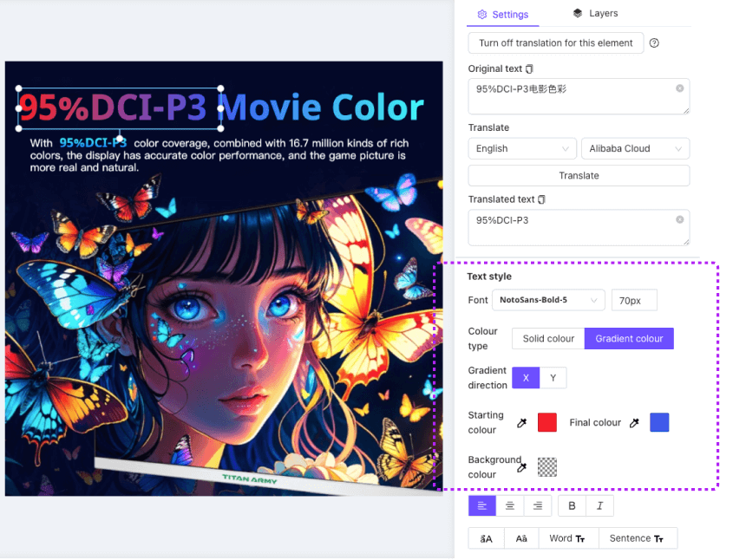This screenshot has width=746, height=560.
Task: Select Solid colour type
Action: click(x=548, y=338)
